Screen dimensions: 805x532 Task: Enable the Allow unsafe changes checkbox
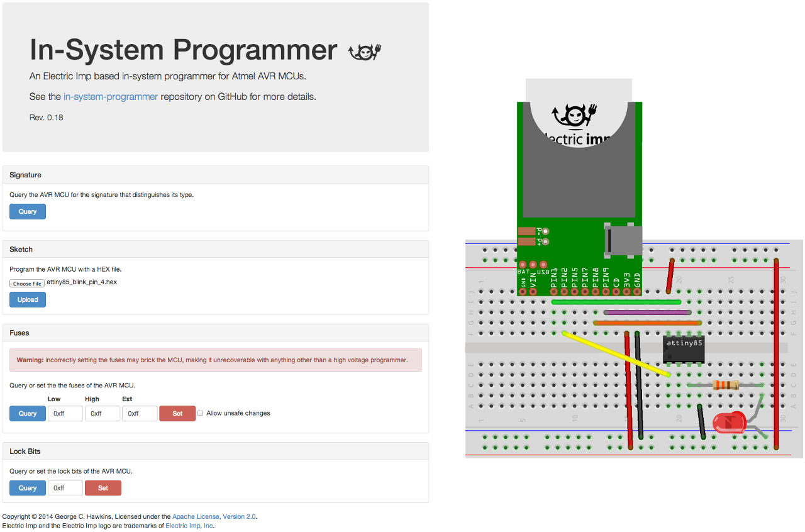click(200, 413)
